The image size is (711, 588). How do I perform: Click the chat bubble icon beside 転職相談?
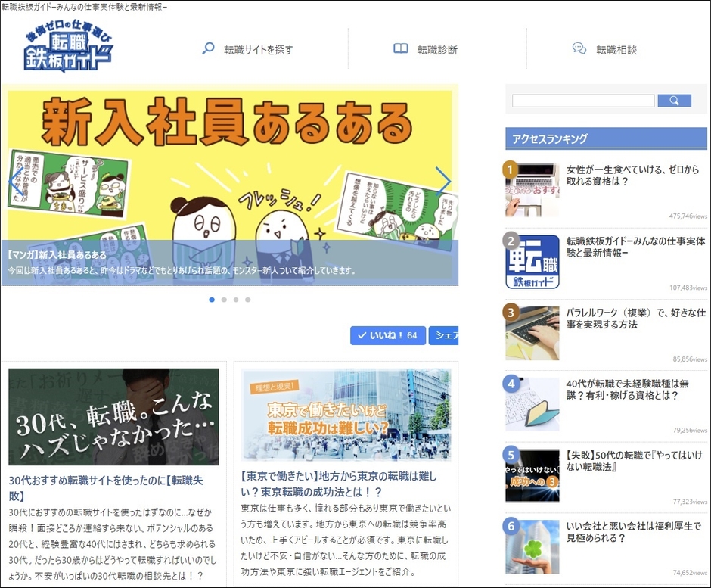579,48
